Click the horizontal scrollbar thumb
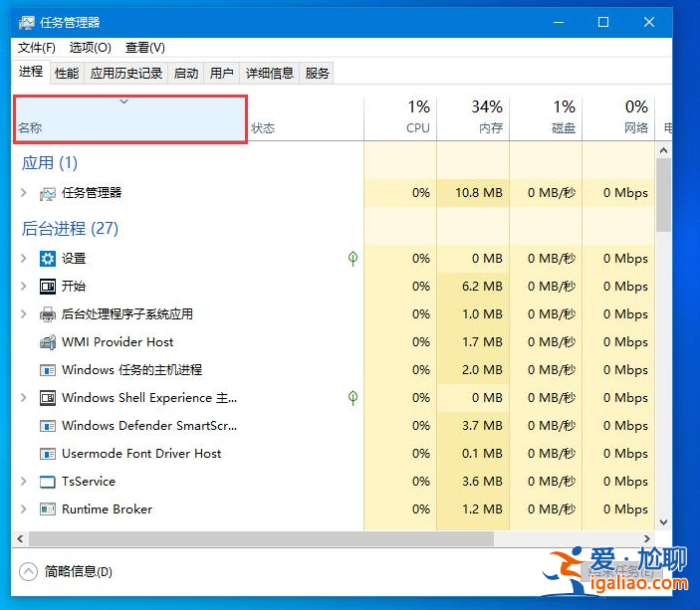The height and width of the screenshot is (610, 700). (x=262, y=538)
